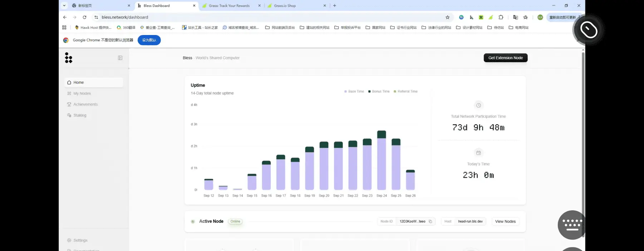Click the Sep 26 uptime bar

point(411,180)
